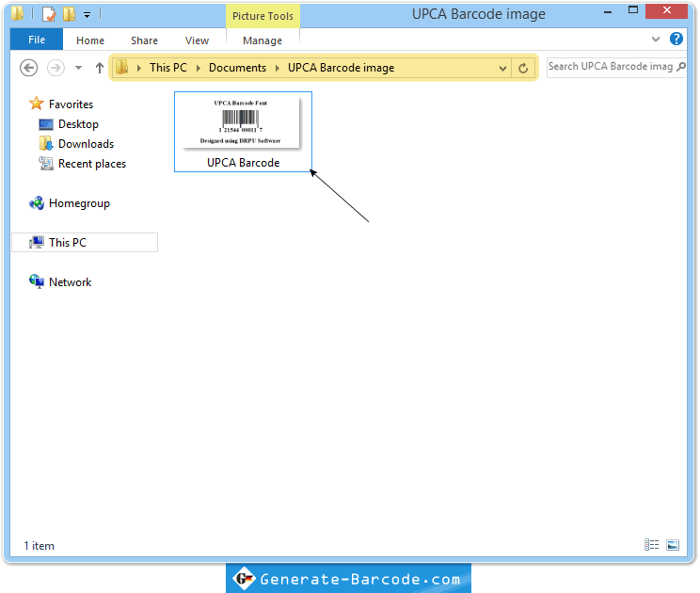Expand the chevron after Documents breadcrumb
This screenshot has width=700, height=593.
pos(278,68)
